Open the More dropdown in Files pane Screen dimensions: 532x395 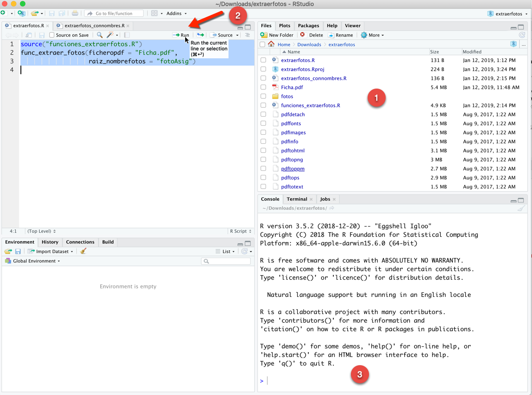tap(372, 35)
